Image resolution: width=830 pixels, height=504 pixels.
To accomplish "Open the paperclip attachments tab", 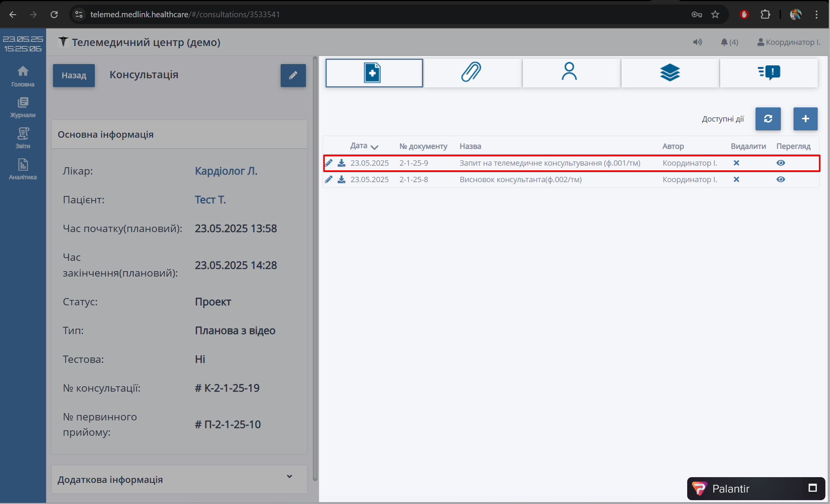I will 472,72.
